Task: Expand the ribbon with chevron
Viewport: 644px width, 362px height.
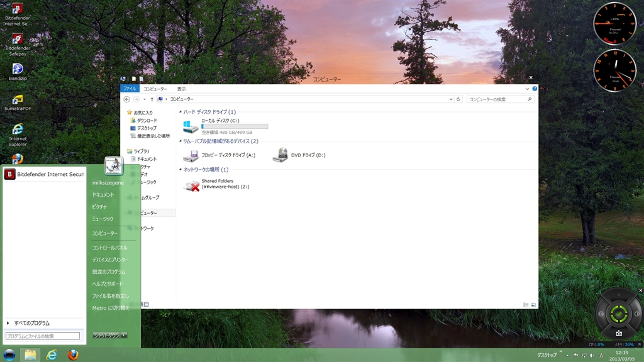Action: [527, 89]
